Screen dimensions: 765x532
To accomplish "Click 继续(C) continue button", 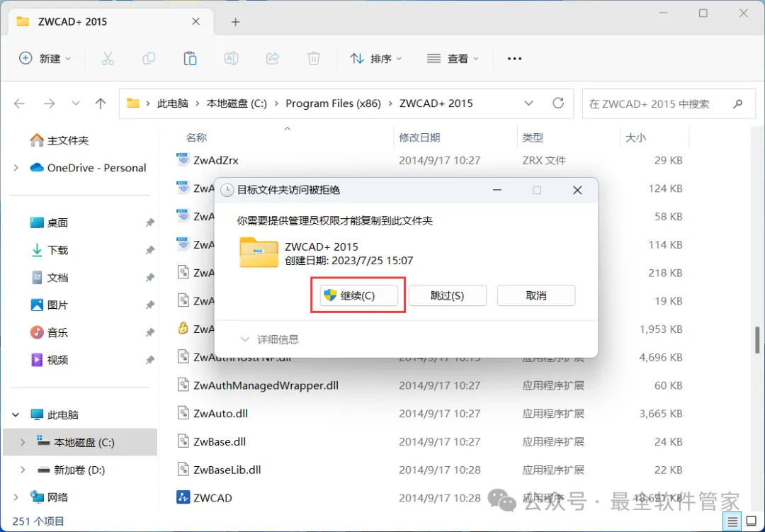I will point(358,295).
